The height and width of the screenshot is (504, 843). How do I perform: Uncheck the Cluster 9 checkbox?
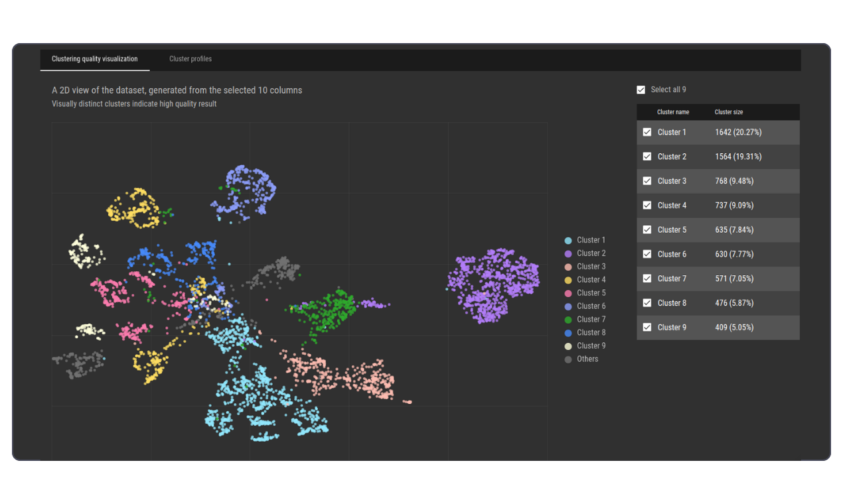coord(647,327)
